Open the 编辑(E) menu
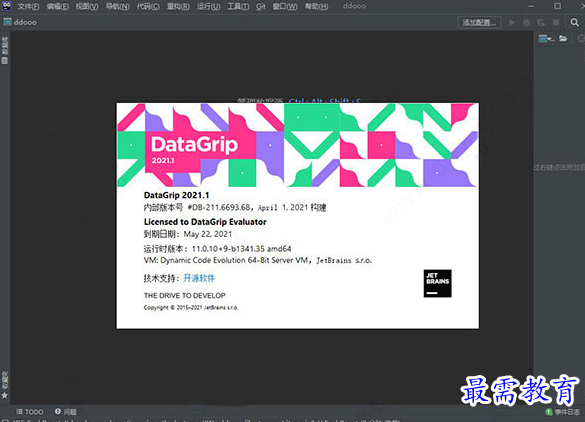Image resolution: width=585 pixels, height=422 pixels. click(57, 6)
